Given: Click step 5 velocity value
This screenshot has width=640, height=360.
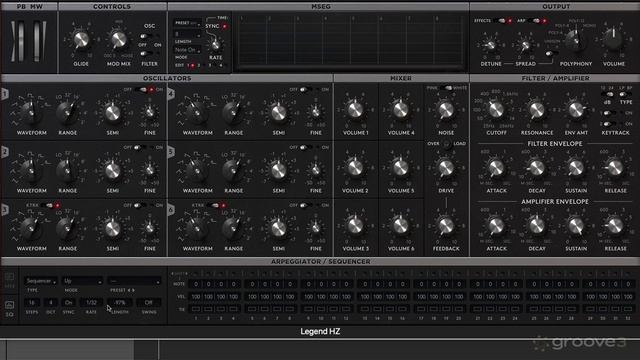Looking at the screenshot, I should point(252,297).
